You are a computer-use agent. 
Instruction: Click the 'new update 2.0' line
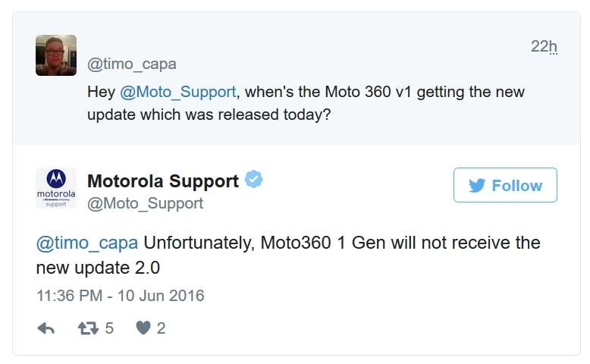tap(99, 268)
